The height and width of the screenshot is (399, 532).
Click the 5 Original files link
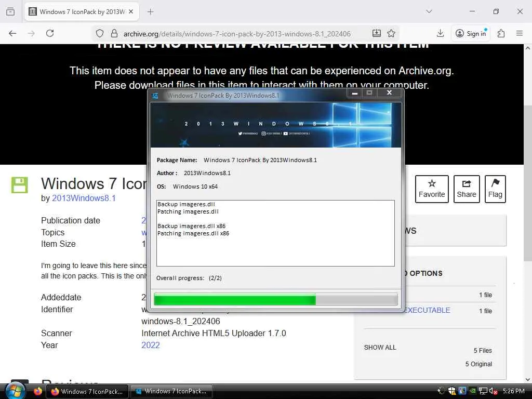(x=478, y=364)
